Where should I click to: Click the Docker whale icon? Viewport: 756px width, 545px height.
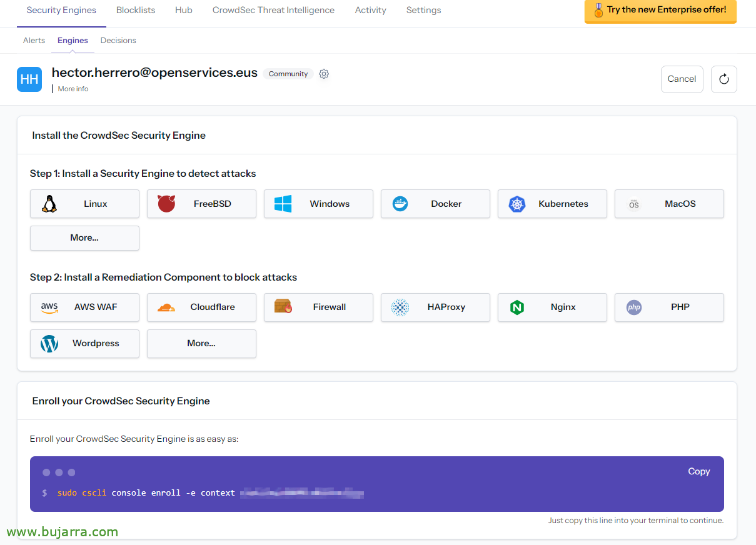(x=400, y=204)
